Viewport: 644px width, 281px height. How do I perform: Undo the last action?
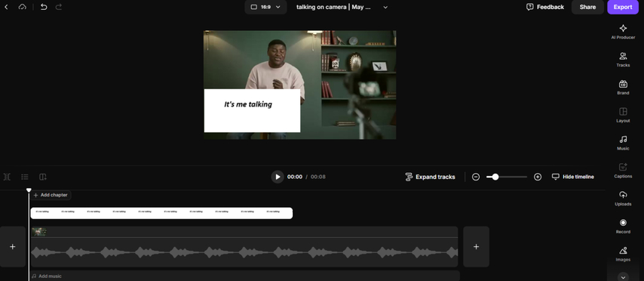click(x=44, y=7)
